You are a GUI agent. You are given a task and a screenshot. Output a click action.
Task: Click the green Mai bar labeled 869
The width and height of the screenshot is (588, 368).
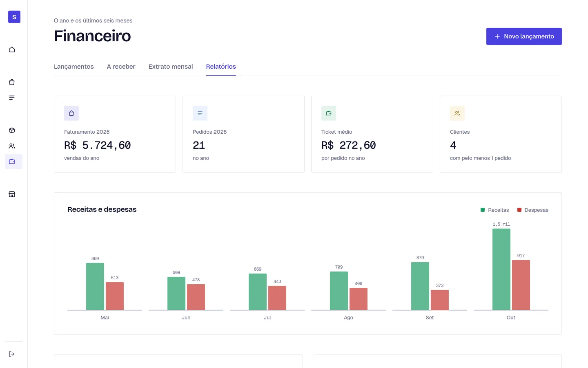click(95, 287)
